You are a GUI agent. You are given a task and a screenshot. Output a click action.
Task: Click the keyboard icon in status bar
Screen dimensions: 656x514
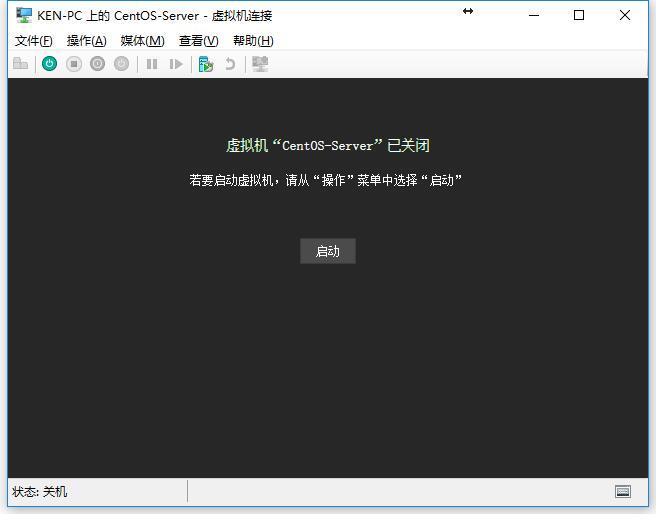[623, 491]
